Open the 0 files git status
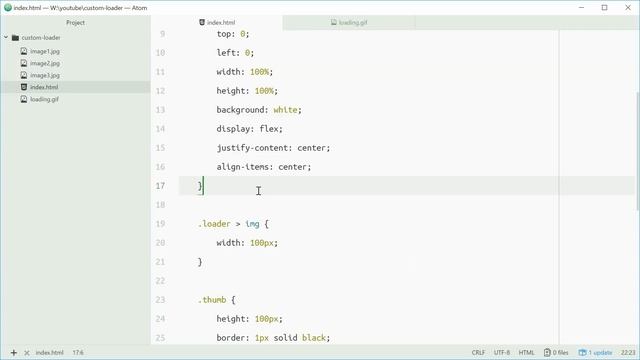The height and width of the screenshot is (360, 640). coord(556,353)
